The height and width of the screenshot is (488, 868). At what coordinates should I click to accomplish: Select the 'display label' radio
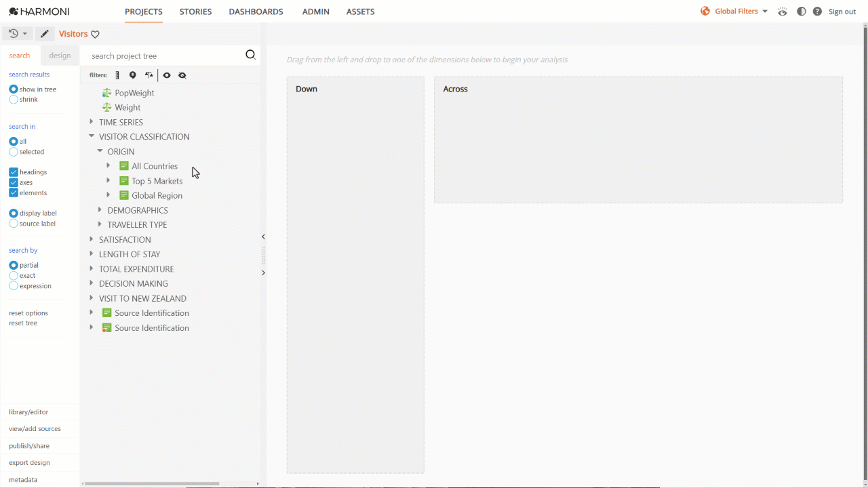(14, 213)
